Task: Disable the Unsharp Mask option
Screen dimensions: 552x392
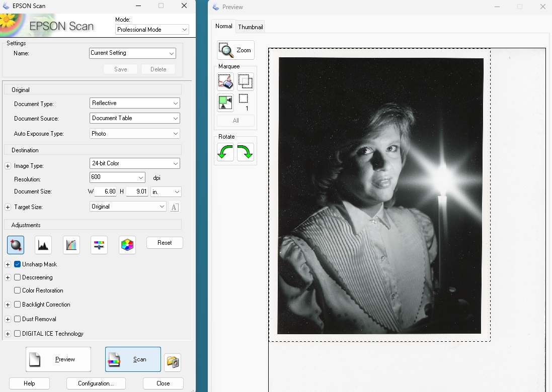Action: 17,264
